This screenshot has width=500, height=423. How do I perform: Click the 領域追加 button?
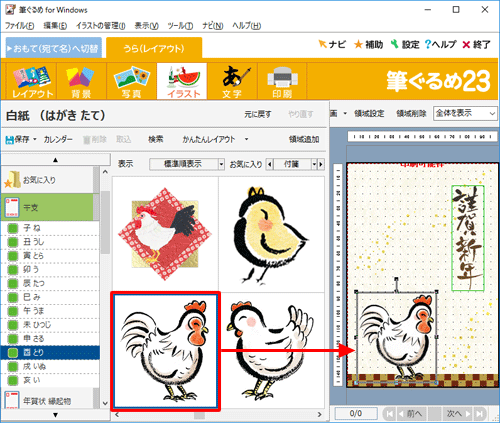click(x=304, y=139)
